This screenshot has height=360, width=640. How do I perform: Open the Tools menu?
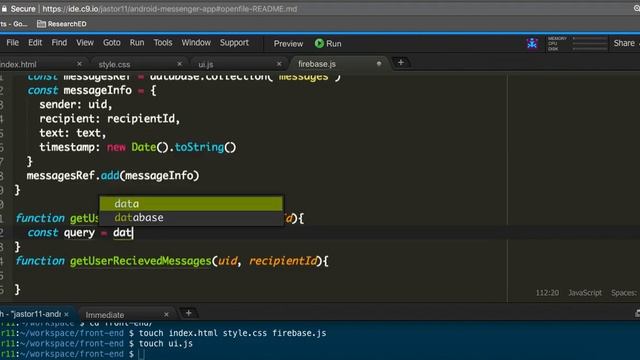(x=163, y=43)
